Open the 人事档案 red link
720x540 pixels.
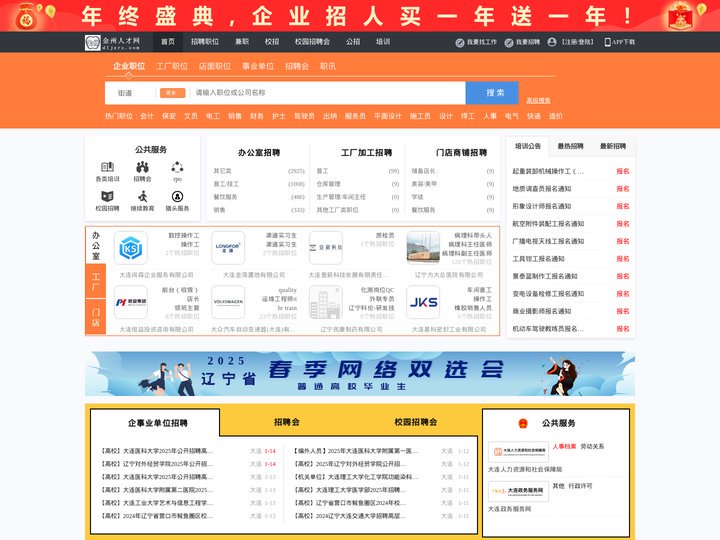pyautogui.click(x=564, y=446)
